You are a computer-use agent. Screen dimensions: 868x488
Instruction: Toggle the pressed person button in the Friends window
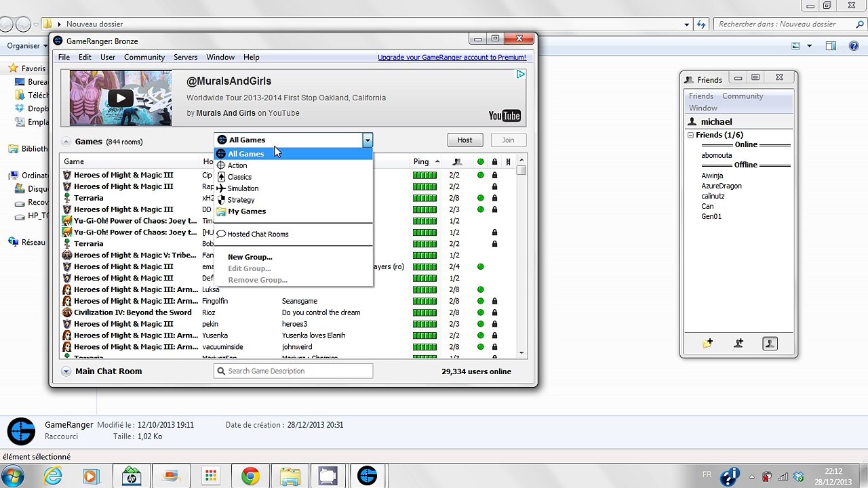pyautogui.click(x=770, y=344)
